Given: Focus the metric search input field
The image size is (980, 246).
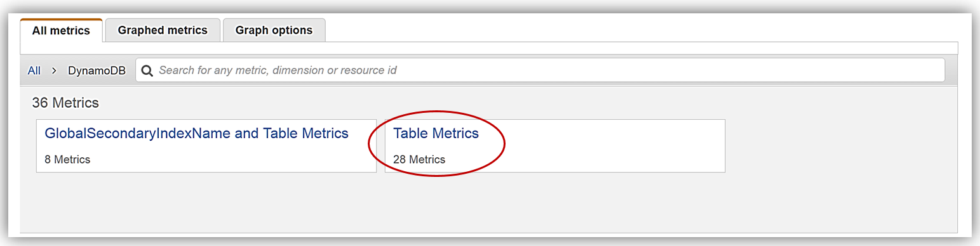Looking at the screenshot, I should click(540, 70).
